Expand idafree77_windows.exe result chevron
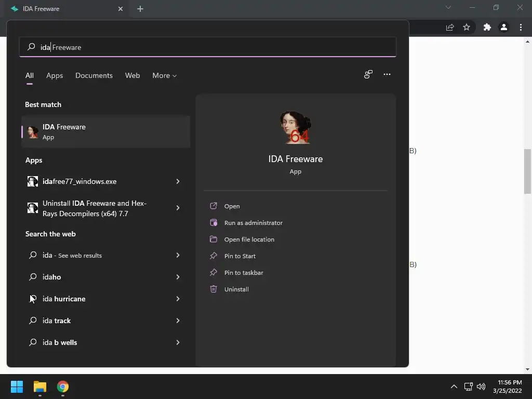This screenshot has height=399, width=532. pyautogui.click(x=178, y=181)
